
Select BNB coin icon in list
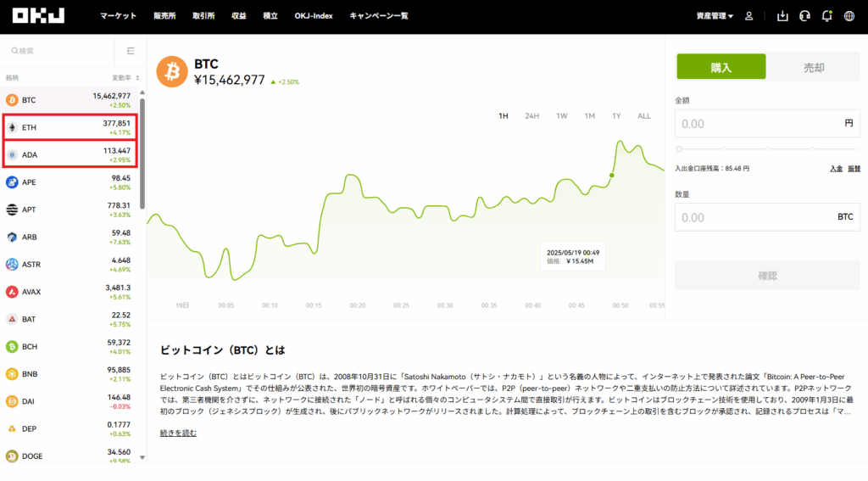(x=12, y=374)
